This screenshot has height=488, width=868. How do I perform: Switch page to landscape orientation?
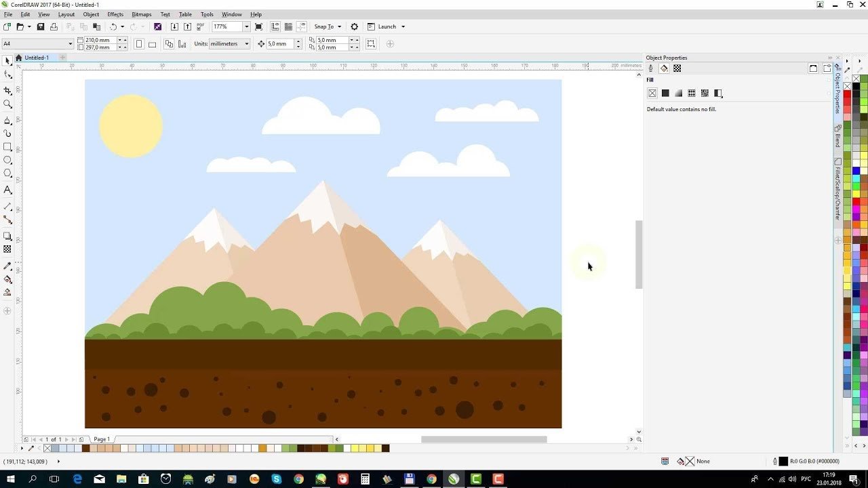point(152,44)
